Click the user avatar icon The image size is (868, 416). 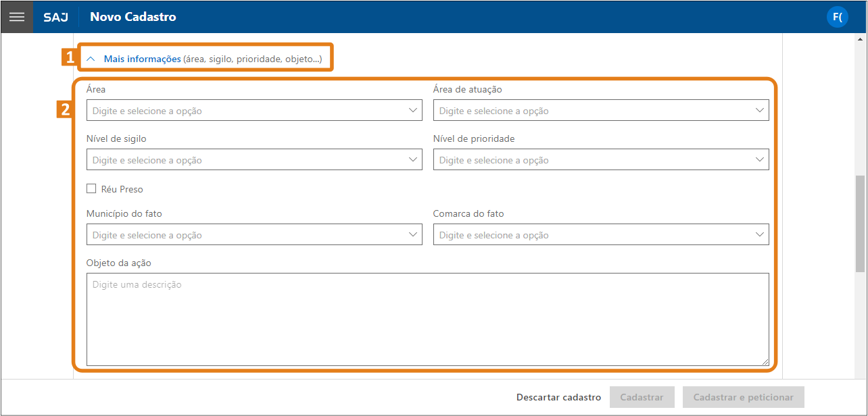tap(837, 17)
